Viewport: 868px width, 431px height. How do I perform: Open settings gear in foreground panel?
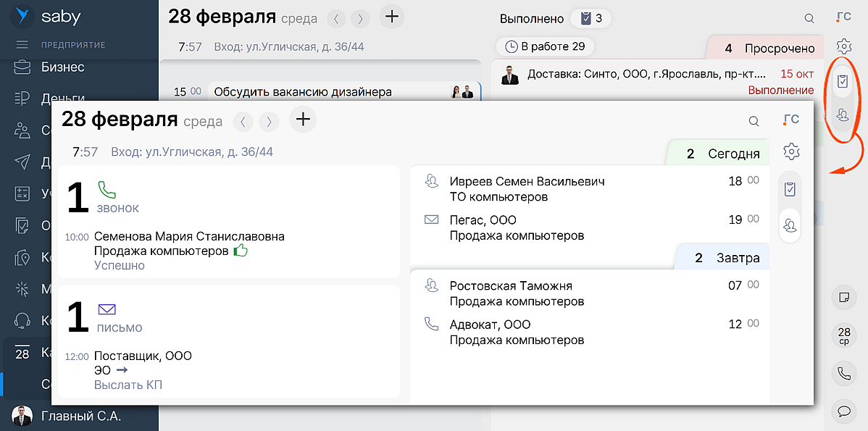pos(791,151)
